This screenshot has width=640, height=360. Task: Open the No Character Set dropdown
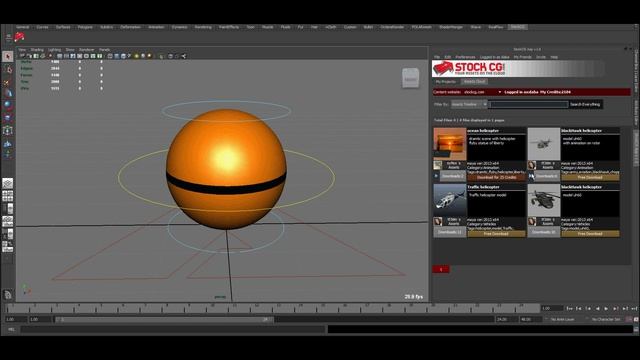[x=606, y=320]
